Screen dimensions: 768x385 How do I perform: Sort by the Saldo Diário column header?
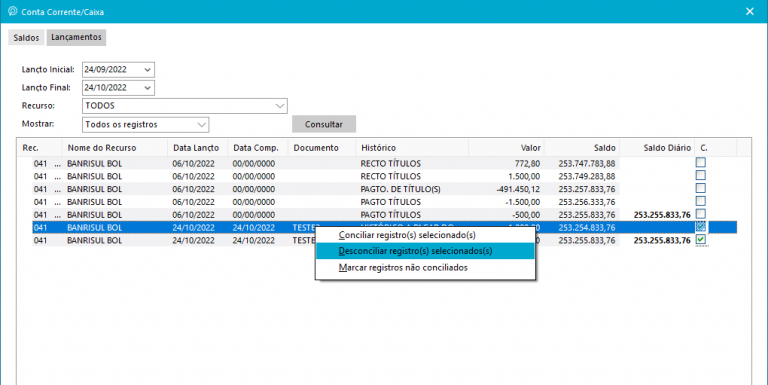pyautogui.click(x=657, y=148)
